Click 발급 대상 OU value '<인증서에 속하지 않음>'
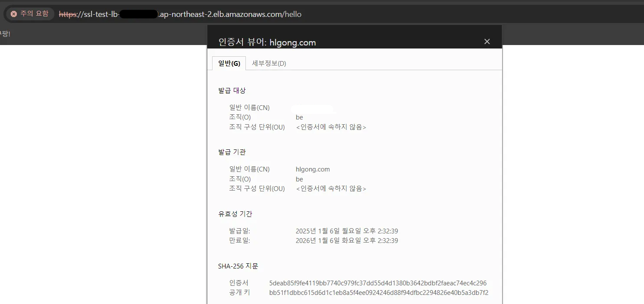 [331, 127]
